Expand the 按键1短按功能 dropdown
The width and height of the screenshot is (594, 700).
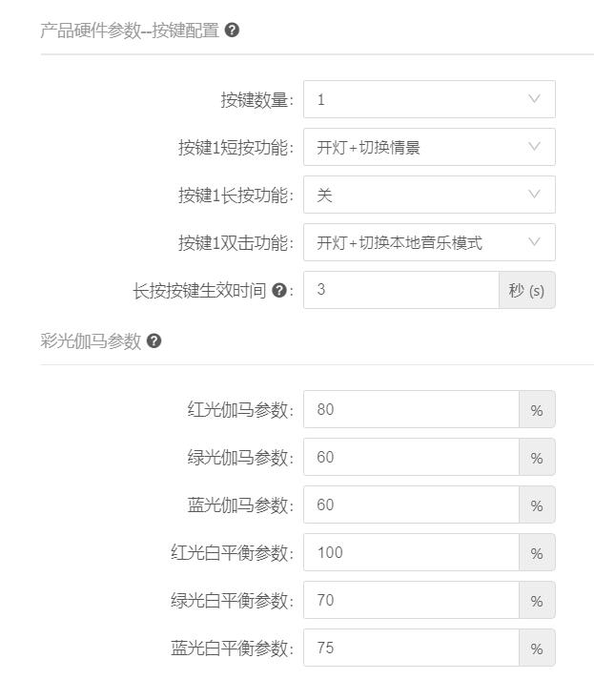point(420,147)
